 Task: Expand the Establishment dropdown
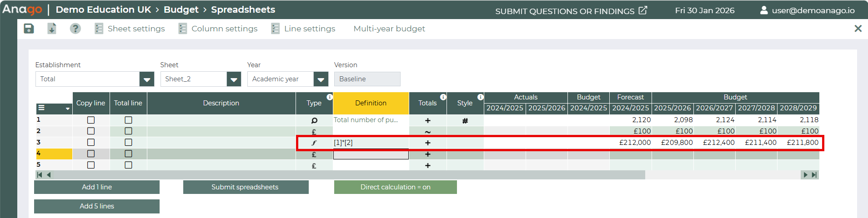[x=146, y=79]
